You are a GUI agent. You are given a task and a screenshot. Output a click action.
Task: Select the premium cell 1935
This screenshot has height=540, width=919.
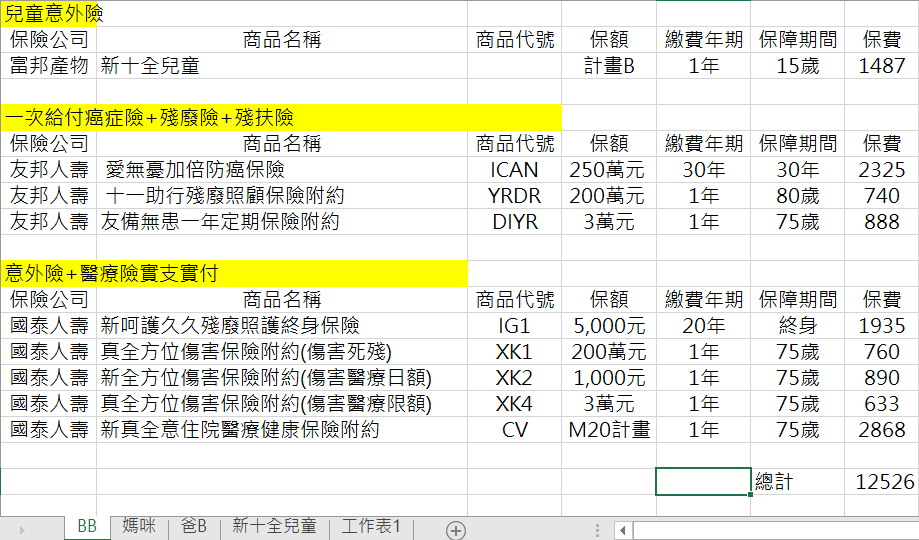(881, 325)
